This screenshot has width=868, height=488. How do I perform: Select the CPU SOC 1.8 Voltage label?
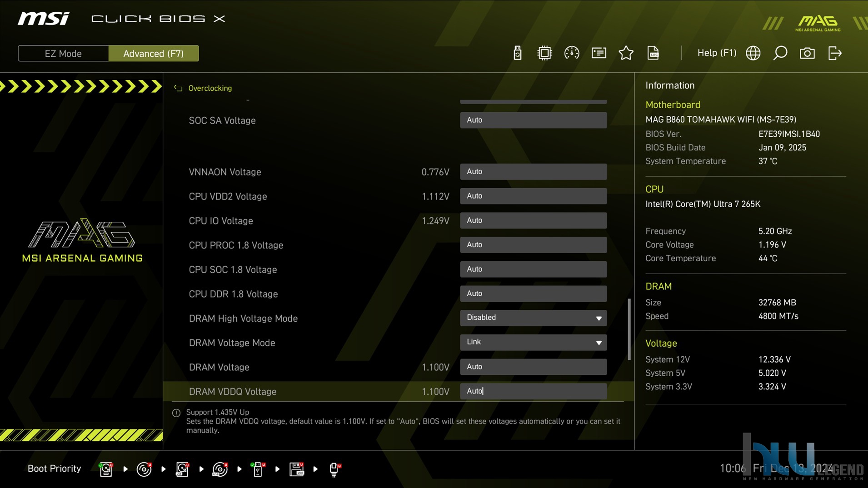point(233,270)
